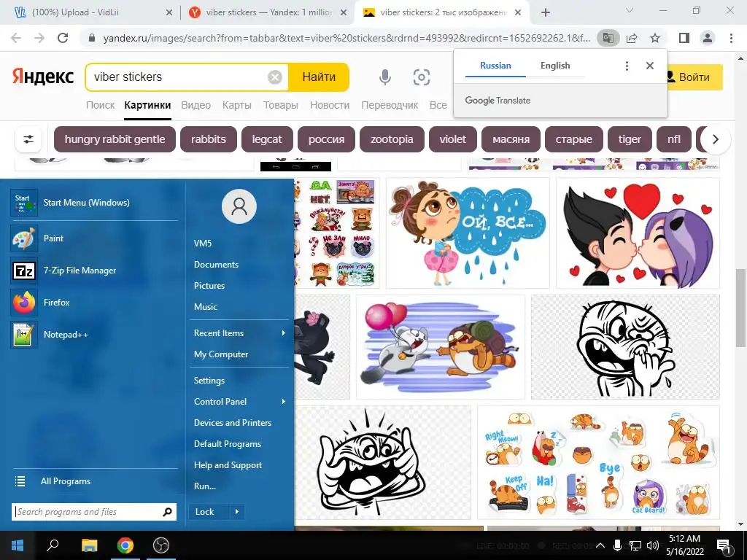Open the Ой, все... girl sticker image
The height and width of the screenshot is (560, 747).
click(x=468, y=233)
